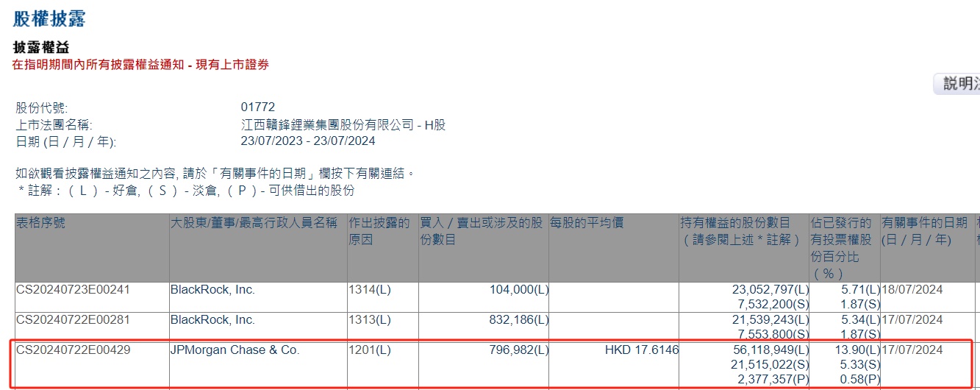Open JPMorgan's 17/07/2024 event date link
The width and height of the screenshot is (980, 390).
(912, 350)
